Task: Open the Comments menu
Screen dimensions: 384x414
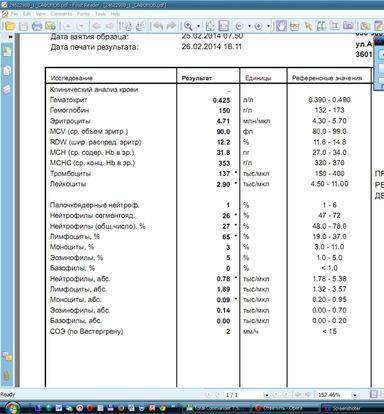Action: click(61, 14)
